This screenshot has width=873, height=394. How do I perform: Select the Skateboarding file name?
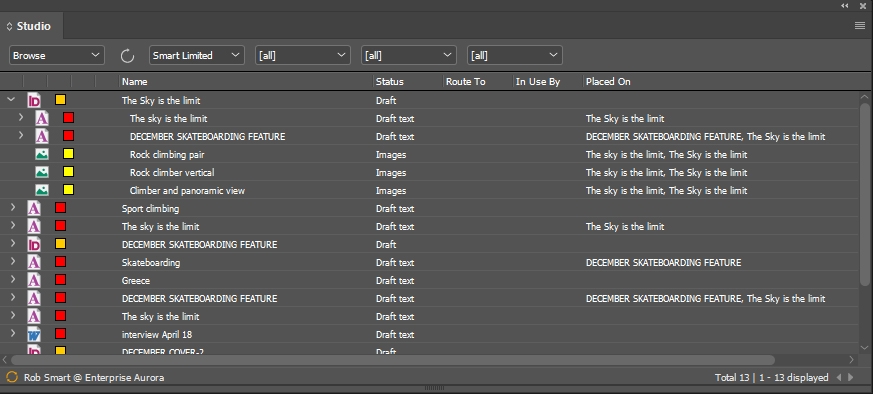151,263
